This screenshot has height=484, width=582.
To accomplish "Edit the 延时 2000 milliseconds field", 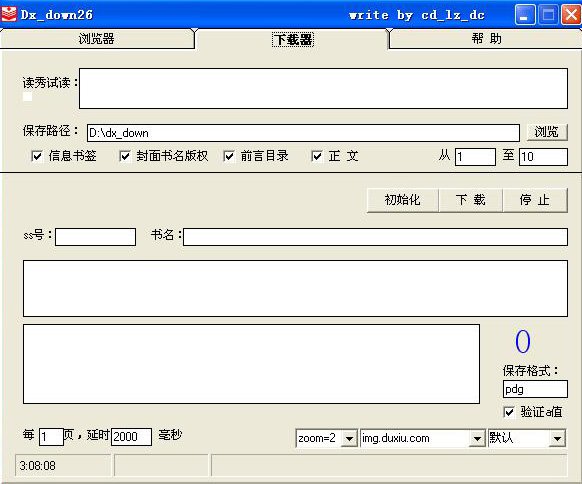I will point(131,436).
